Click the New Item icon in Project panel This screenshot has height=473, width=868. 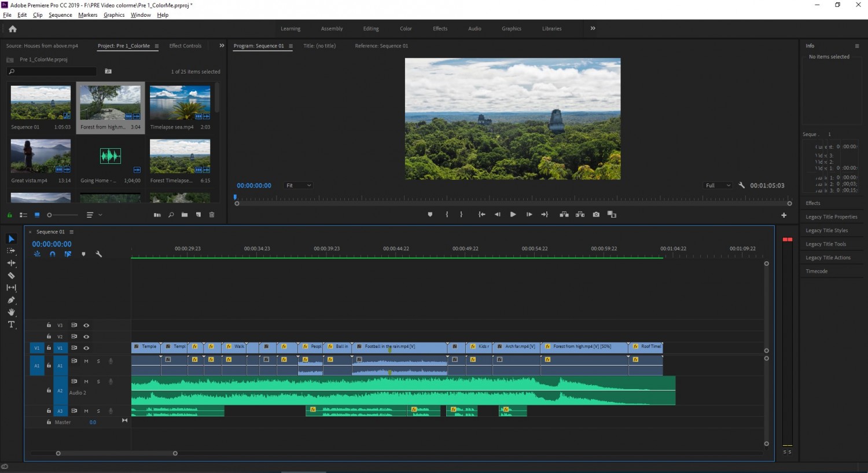198,215
